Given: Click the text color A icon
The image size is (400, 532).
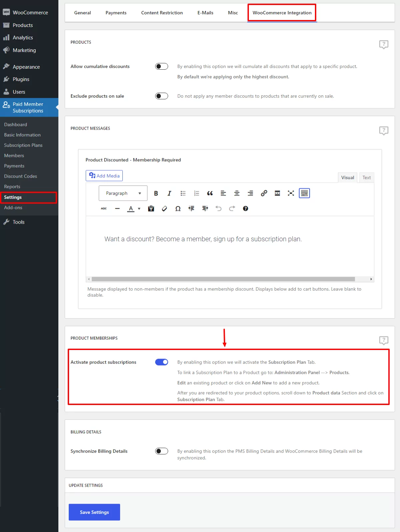Looking at the screenshot, I should coord(131,209).
